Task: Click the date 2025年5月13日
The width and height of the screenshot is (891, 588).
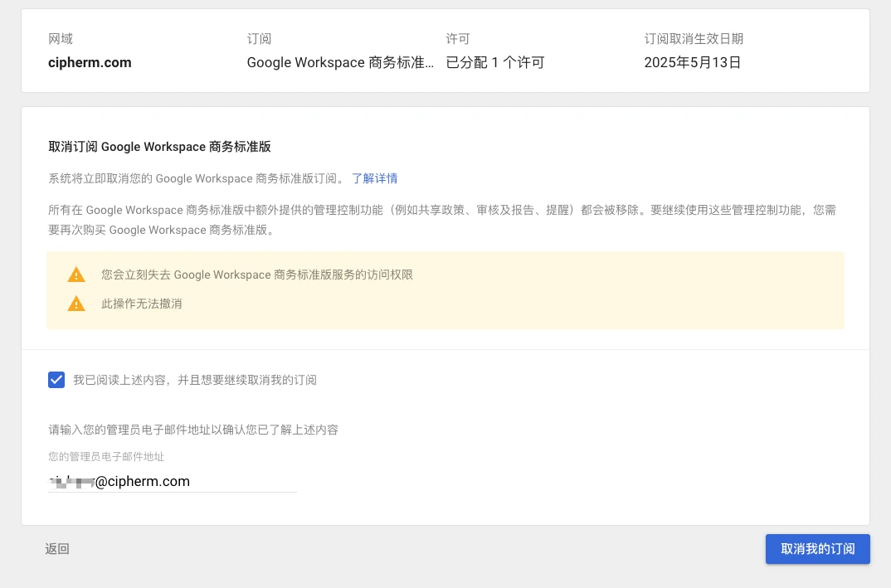Action: (x=692, y=62)
